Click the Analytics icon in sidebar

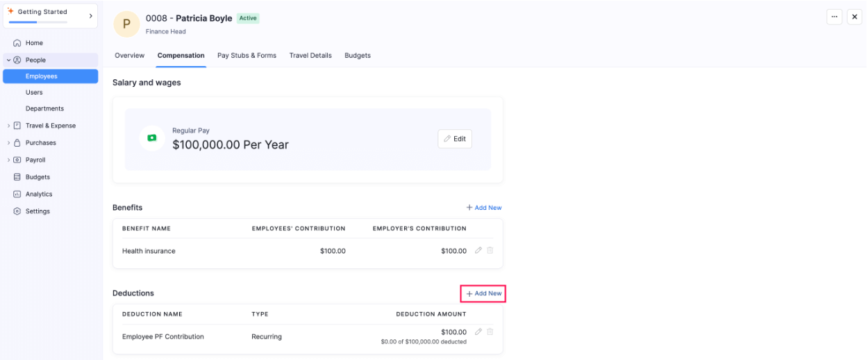click(x=17, y=194)
